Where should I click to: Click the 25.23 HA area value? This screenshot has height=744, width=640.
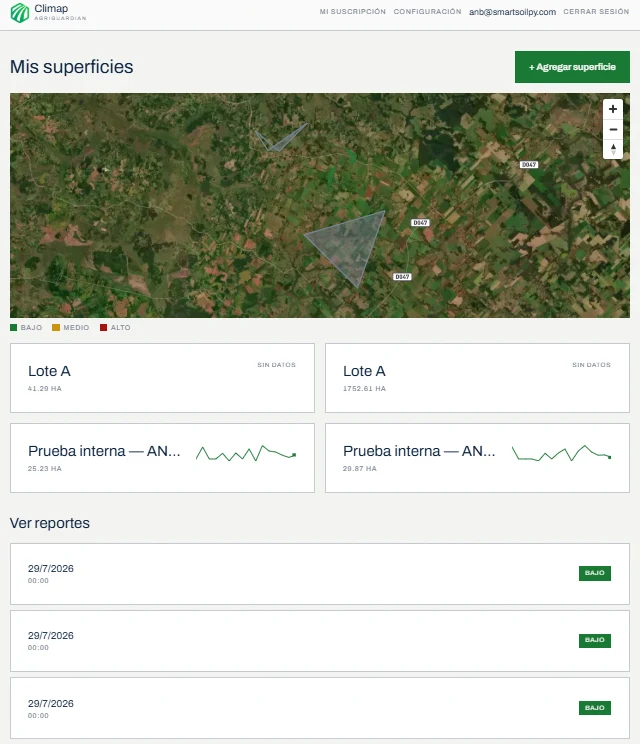click(45, 469)
